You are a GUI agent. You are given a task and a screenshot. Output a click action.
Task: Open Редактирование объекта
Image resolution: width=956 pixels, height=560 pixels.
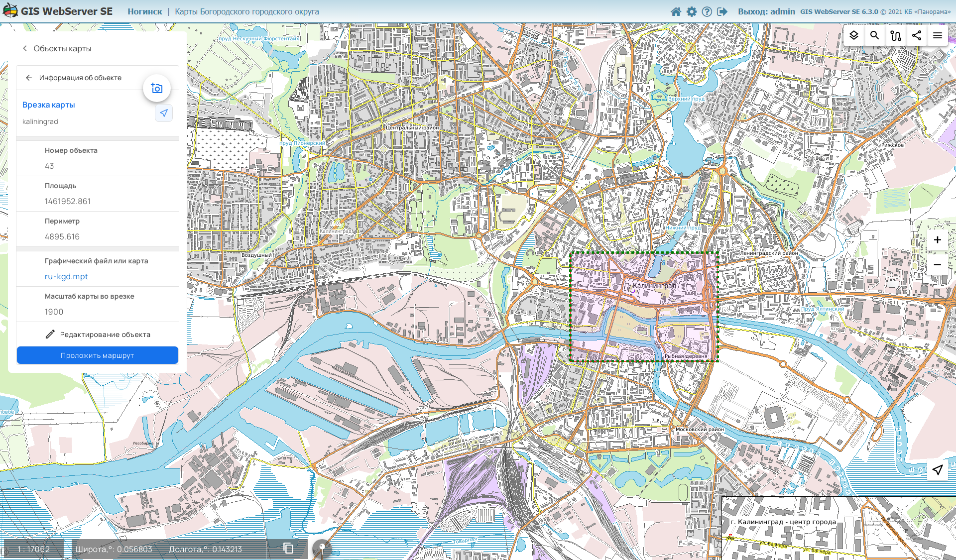click(x=98, y=335)
